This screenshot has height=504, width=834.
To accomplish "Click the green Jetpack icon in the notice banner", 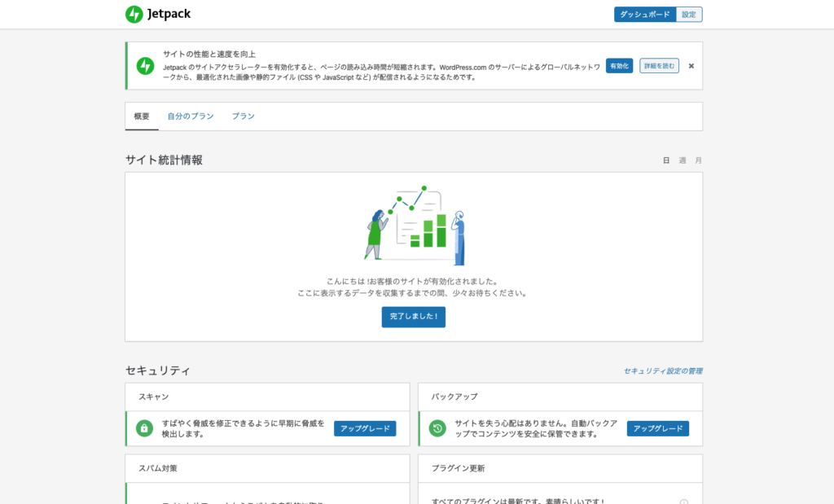I will (145, 66).
